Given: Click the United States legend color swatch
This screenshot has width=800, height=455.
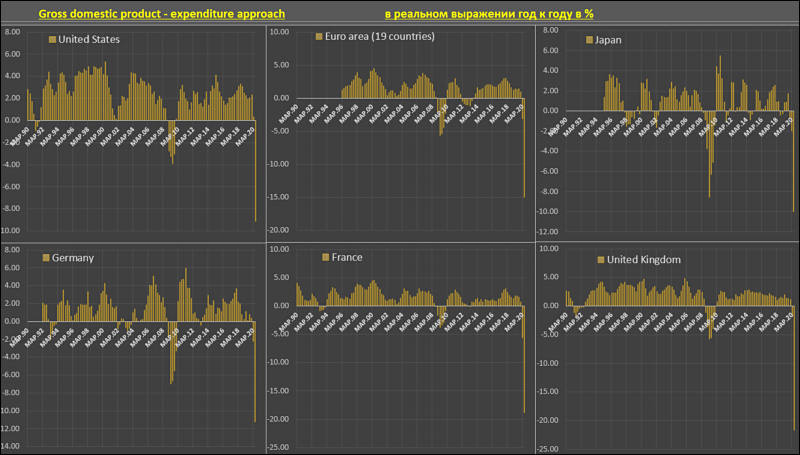Looking at the screenshot, I should (x=52, y=40).
